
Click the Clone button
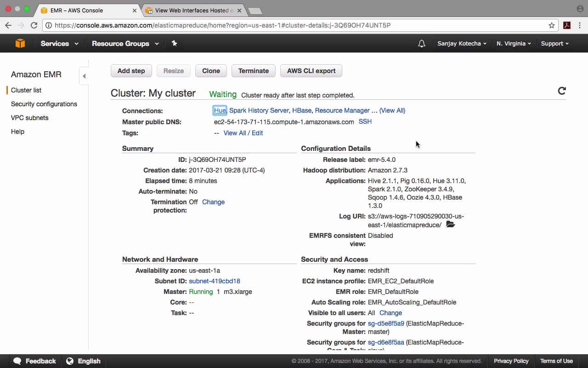[x=211, y=71]
